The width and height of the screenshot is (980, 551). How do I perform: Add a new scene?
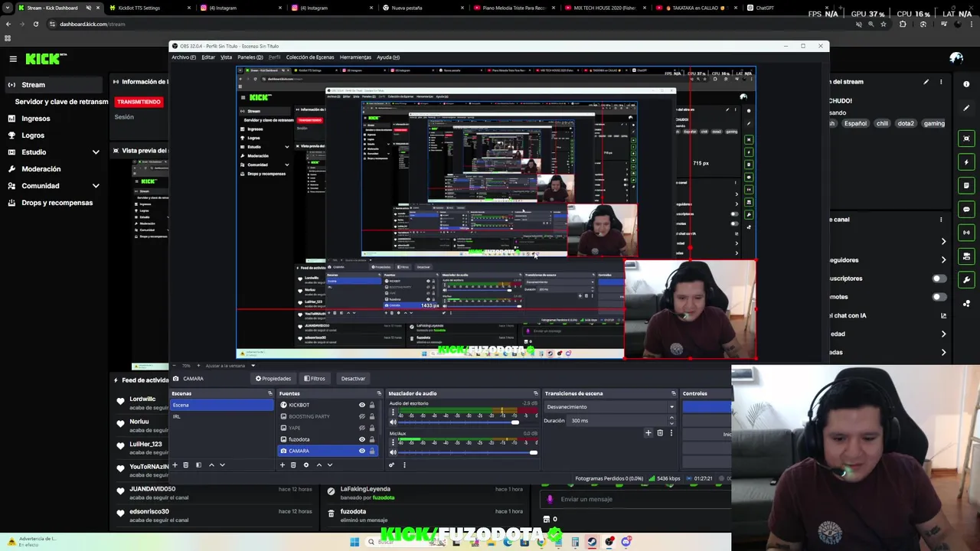[175, 465]
